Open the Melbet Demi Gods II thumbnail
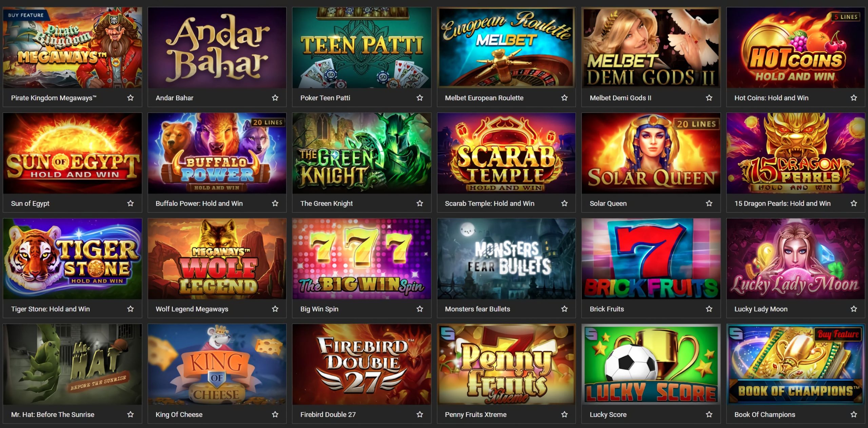Image resolution: width=868 pixels, height=428 pixels. tap(651, 48)
